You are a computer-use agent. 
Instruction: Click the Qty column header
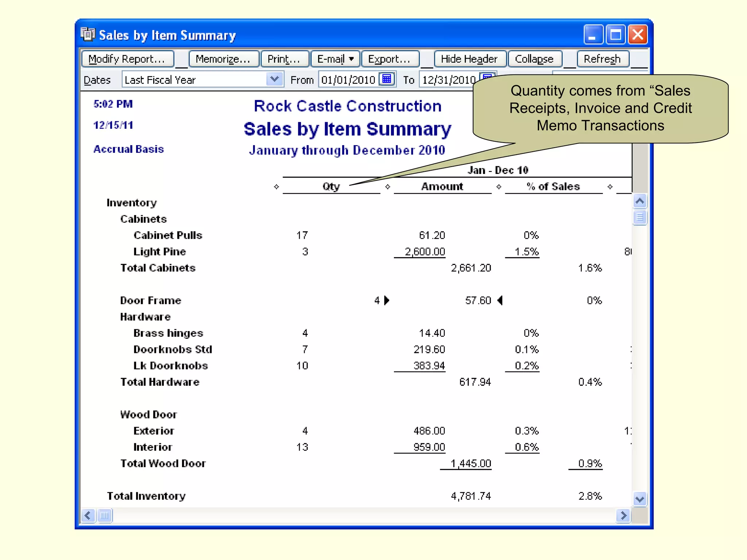331,187
